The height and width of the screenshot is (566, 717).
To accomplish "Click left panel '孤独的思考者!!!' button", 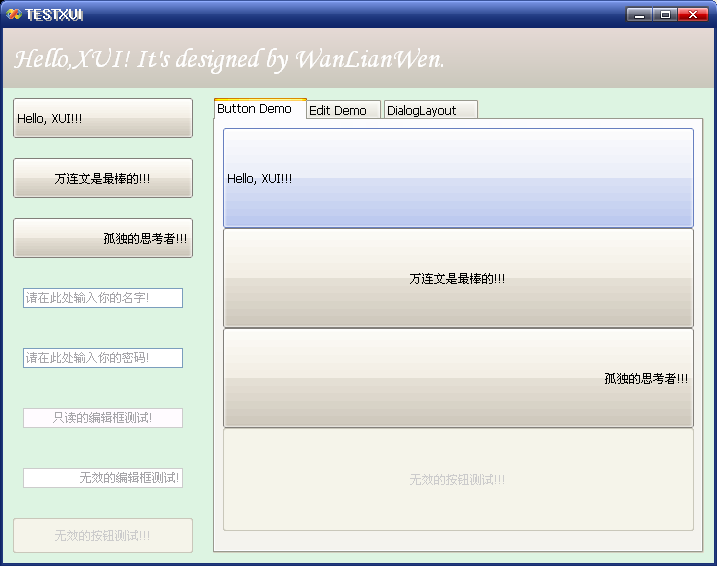I will pos(103,238).
